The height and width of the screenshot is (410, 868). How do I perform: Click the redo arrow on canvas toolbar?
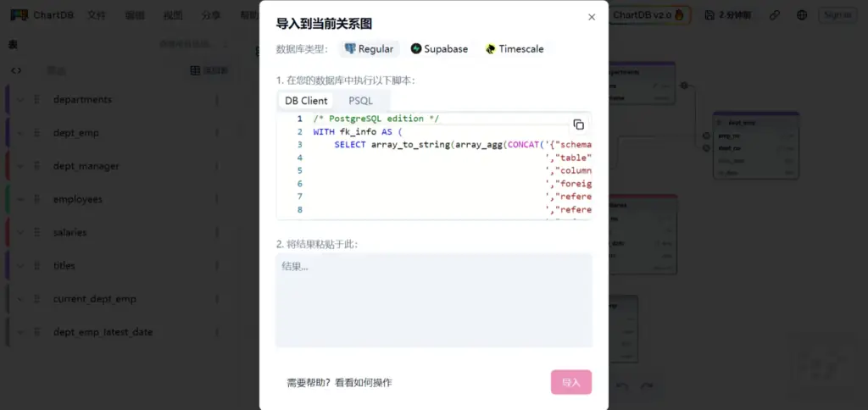pos(647,385)
